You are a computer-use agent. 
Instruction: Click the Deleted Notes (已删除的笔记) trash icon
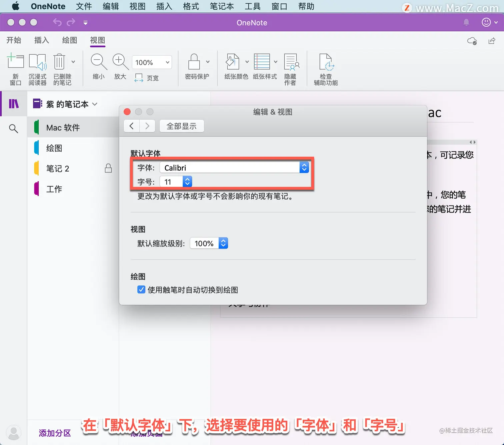coord(59,62)
